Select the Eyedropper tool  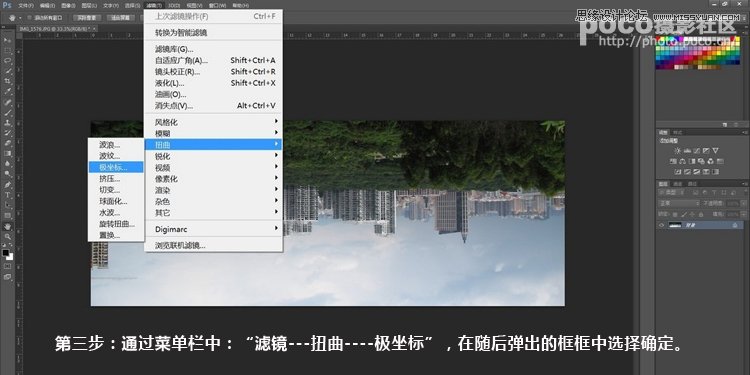[8, 91]
